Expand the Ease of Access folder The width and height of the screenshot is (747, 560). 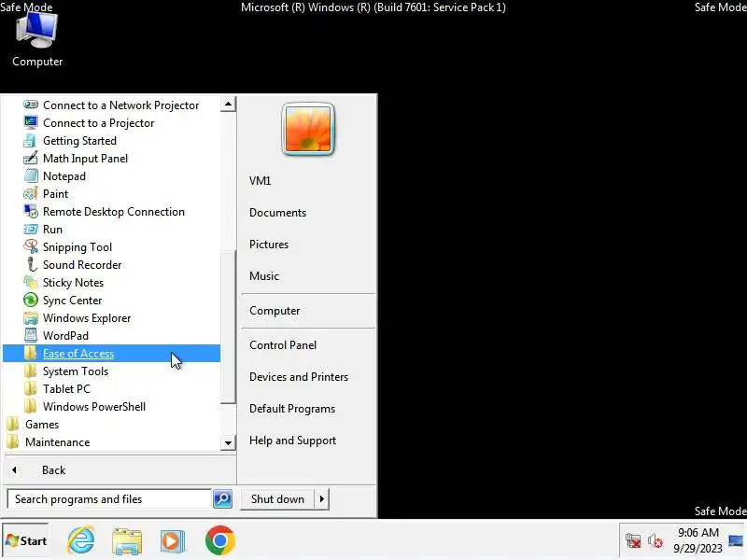pos(111,353)
